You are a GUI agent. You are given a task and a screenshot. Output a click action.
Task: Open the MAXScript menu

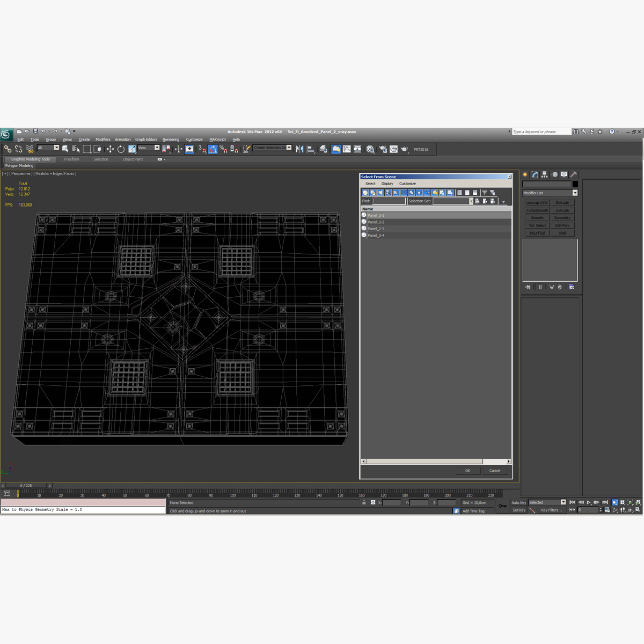(217, 140)
